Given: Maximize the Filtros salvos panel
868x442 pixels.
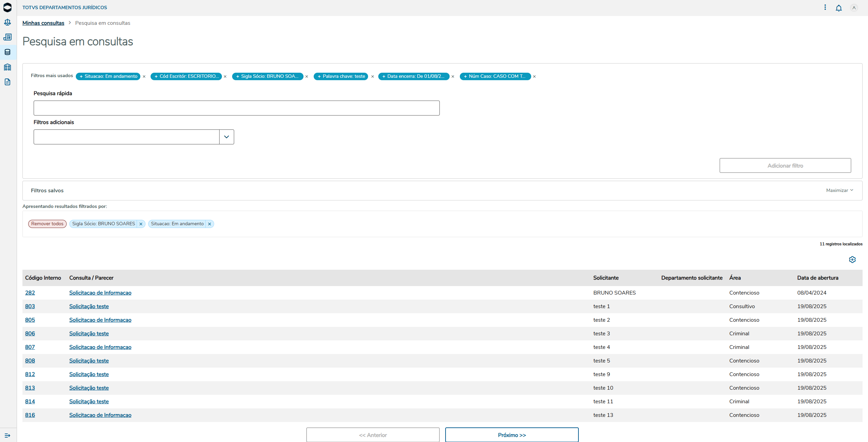Looking at the screenshot, I should 839,190.
